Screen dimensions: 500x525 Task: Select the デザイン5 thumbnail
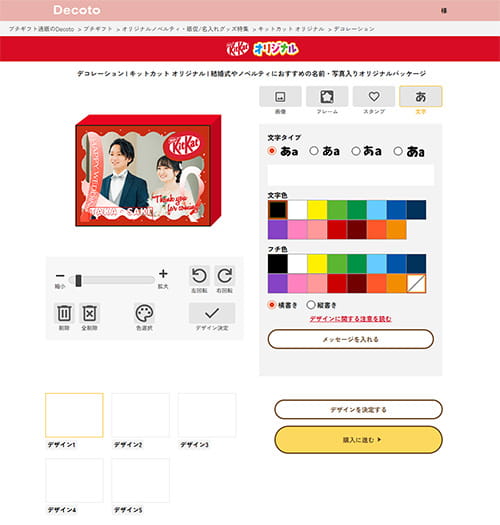point(141,480)
